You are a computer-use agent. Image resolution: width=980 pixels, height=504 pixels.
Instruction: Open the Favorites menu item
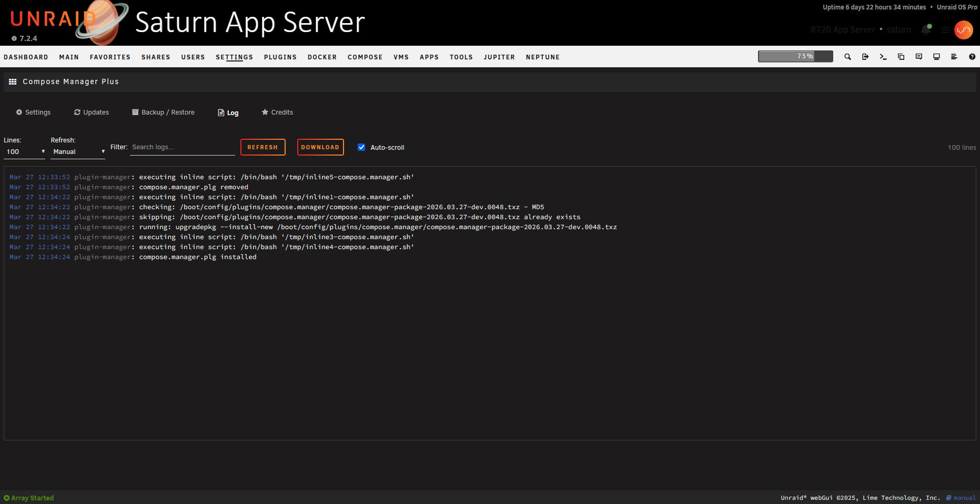[110, 57]
